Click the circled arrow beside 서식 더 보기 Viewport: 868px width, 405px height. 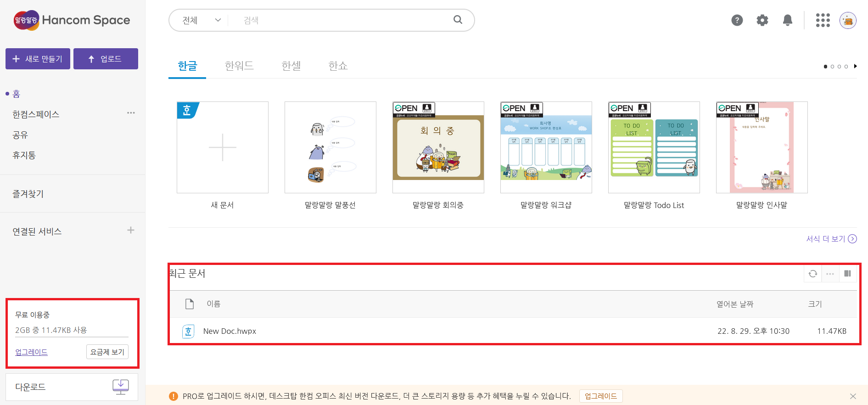(x=852, y=239)
